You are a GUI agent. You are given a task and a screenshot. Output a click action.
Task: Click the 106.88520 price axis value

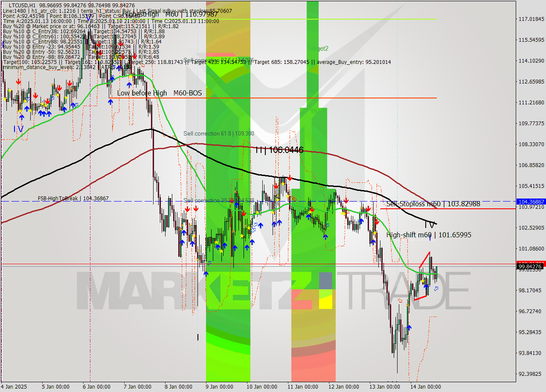click(x=531, y=165)
